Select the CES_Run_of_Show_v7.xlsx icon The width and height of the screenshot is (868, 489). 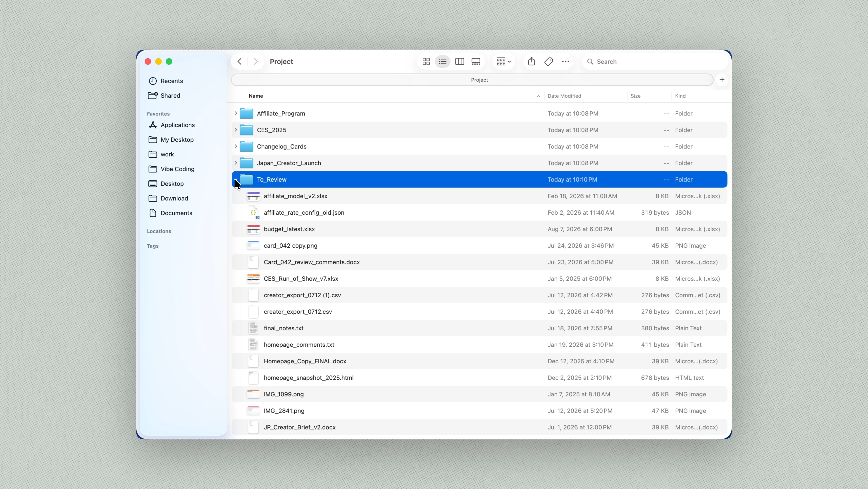pyautogui.click(x=253, y=279)
